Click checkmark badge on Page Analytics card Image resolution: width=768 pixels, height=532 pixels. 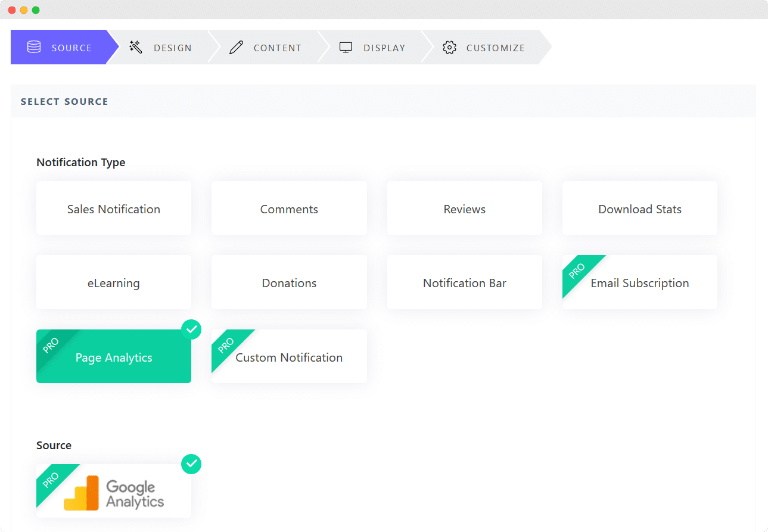(x=191, y=329)
